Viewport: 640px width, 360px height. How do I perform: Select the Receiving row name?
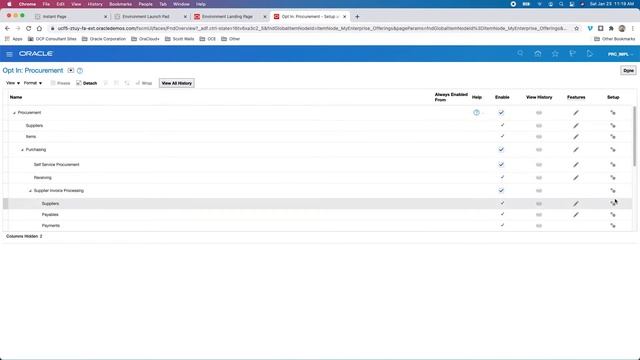tap(42, 178)
